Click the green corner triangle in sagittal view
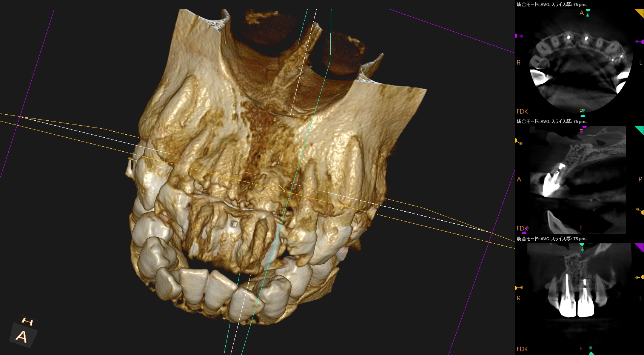 pos(640,129)
